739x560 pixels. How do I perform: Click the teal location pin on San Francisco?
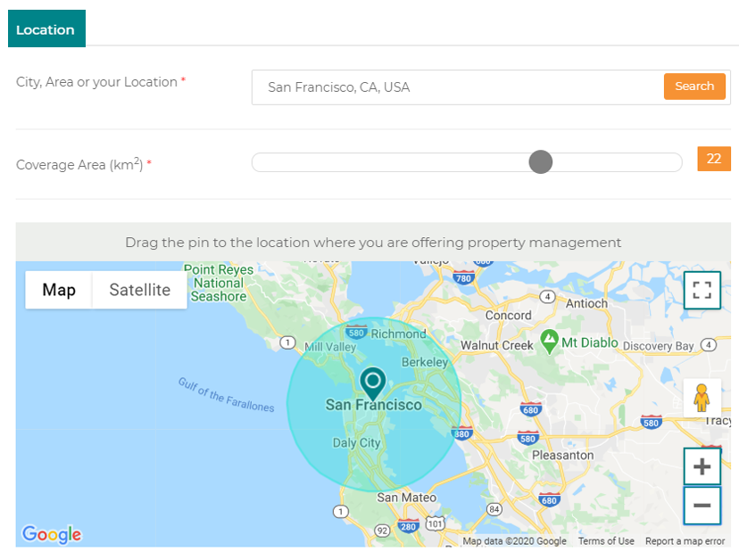point(373,383)
